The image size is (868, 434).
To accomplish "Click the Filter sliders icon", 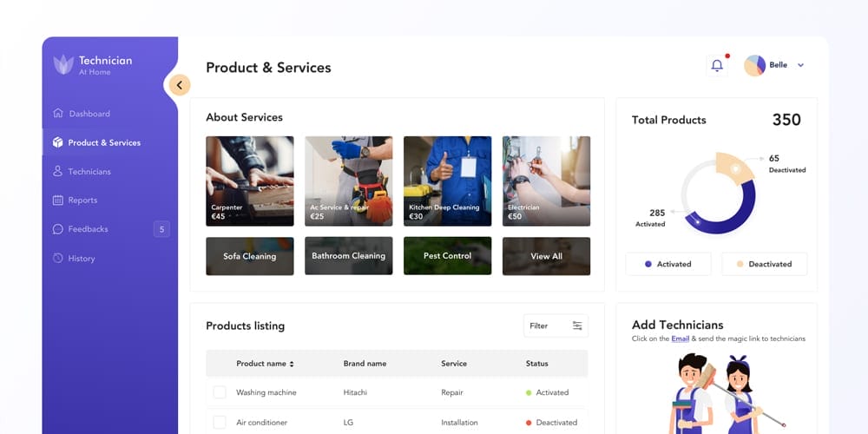I will tap(577, 325).
